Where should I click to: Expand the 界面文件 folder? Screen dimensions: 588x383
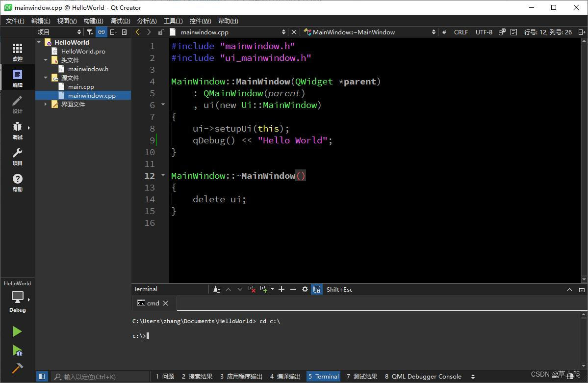click(46, 104)
